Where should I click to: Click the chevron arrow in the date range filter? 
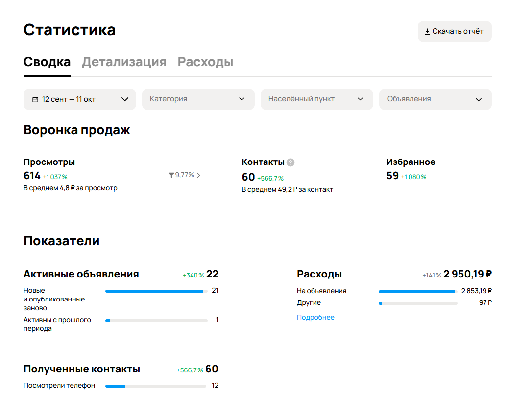[125, 99]
